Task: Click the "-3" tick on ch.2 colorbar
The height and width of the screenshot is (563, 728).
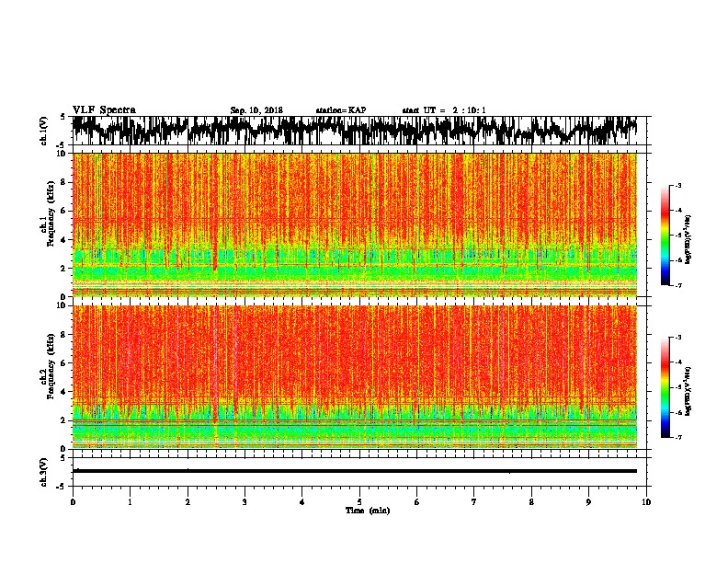Action: point(678,338)
